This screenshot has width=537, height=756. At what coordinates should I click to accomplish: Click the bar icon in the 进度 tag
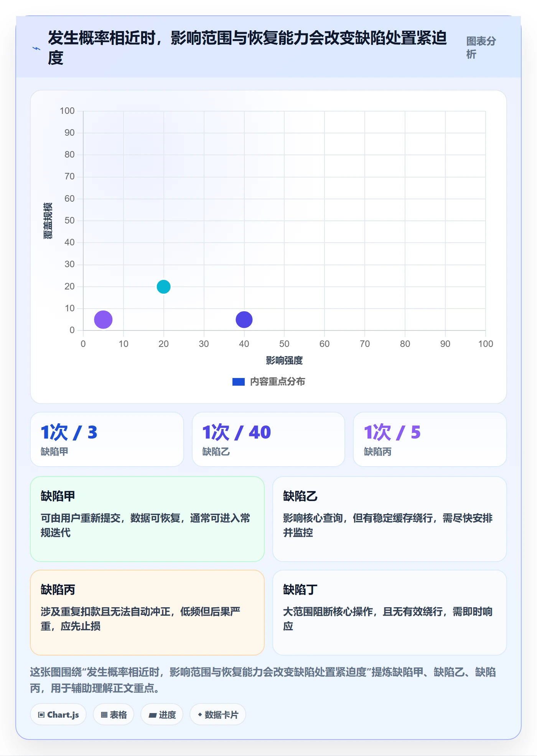coord(153,715)
